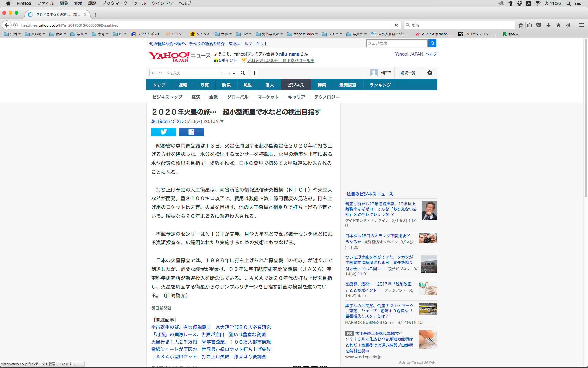
Task: Open 朝日新聞デジタル source link
Action: pos(167,121)
